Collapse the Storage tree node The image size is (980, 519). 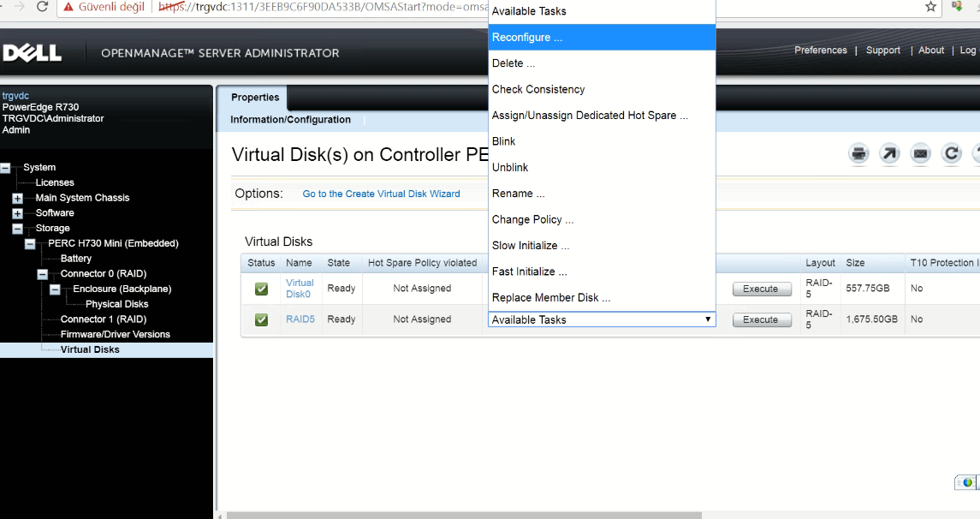[x=18, y=229]
